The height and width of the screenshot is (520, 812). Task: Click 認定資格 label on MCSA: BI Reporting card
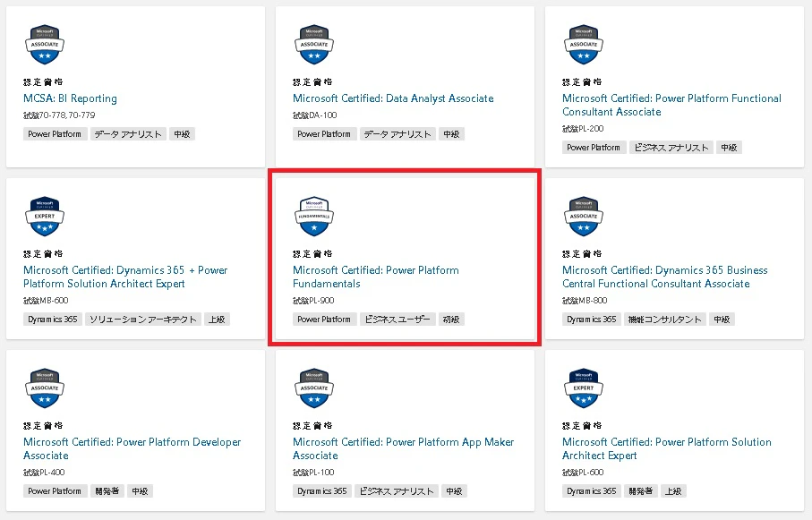(x=43, y=81)
